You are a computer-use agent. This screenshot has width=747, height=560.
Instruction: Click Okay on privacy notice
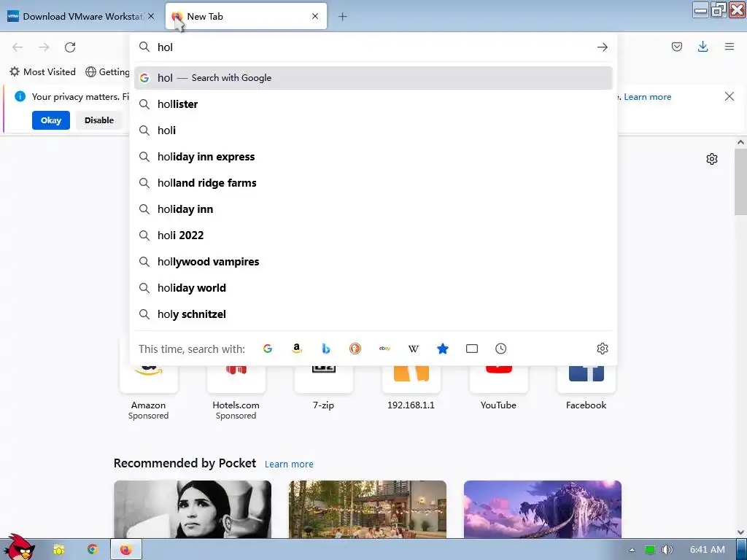point(51,120)
